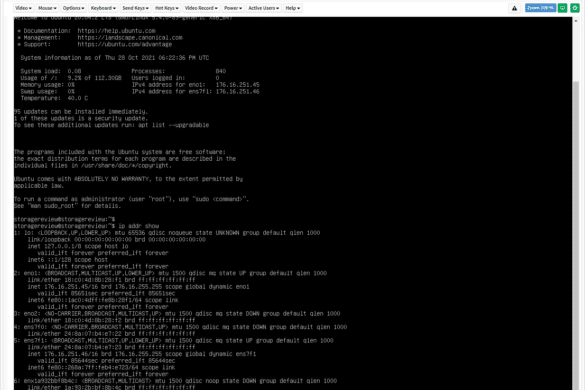Open the Keyboard dropdown
The height and width of the screenshot is (390, 585).
point(103,8)
